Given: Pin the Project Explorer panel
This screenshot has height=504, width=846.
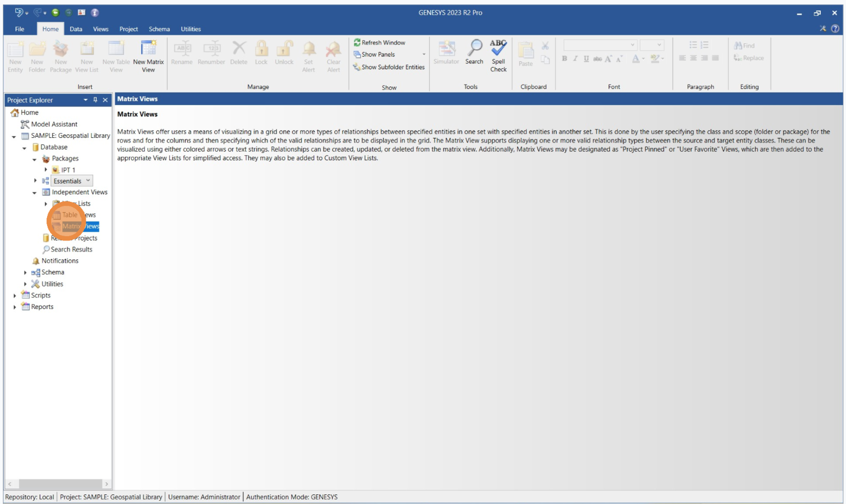Looking at the screenshot, I should pos(95,100).
